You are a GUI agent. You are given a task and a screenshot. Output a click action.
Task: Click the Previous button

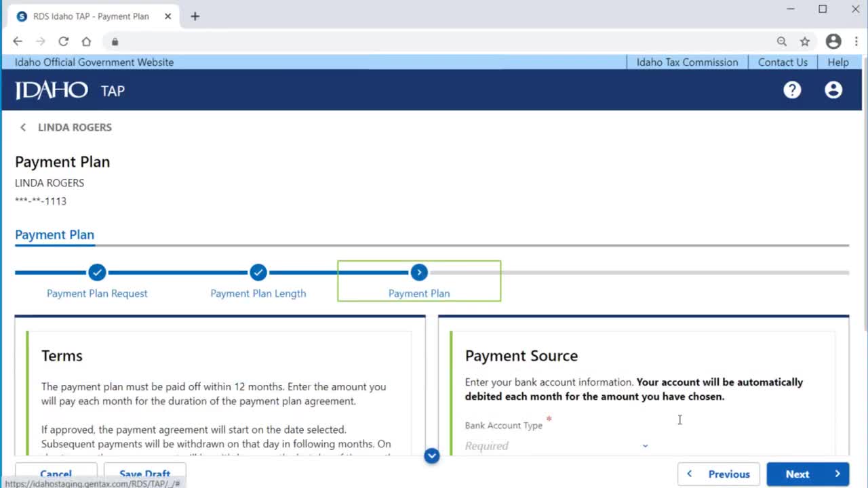pyautogui.click(x=719, y=474)
